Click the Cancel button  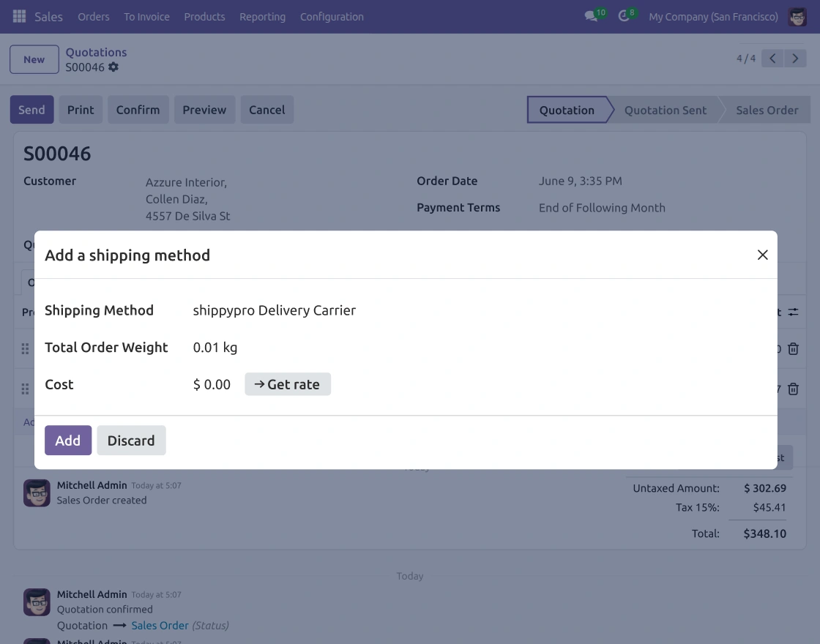point(267,110)
